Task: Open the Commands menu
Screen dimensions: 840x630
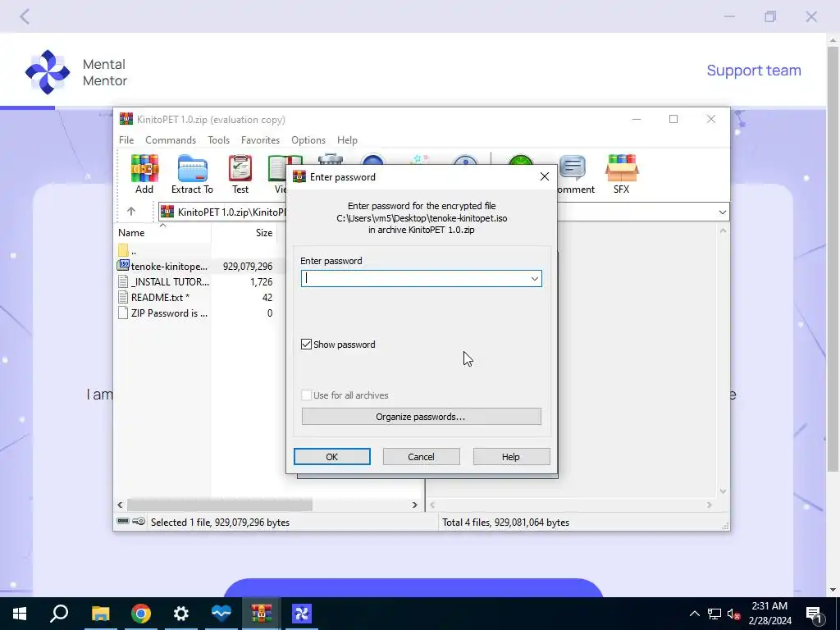Action: click(x=171, y=139)
